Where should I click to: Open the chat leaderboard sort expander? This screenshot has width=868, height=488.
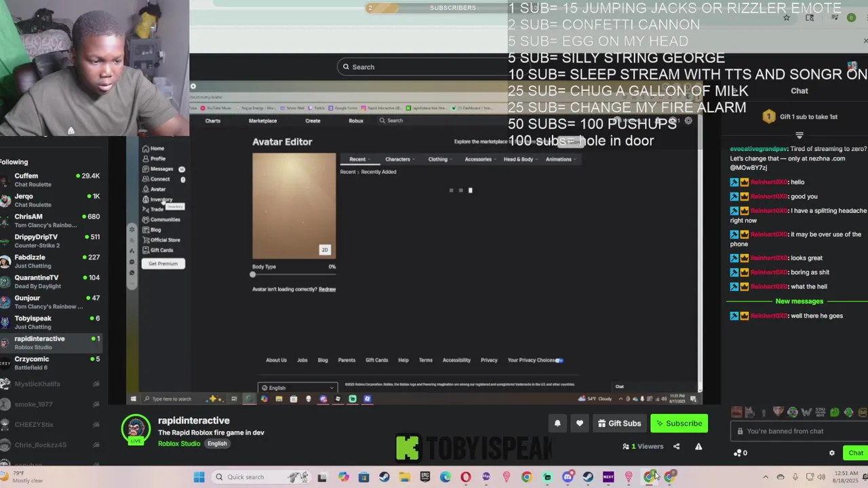pyautogui.click(x=800, y=136)
